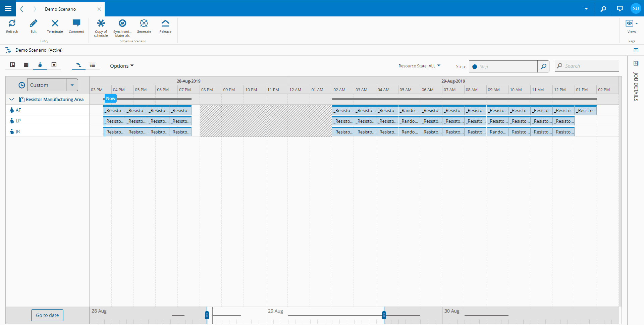Click the Go to date button
The height and width of the screenshot is (325, 644).
coord(47,315)
